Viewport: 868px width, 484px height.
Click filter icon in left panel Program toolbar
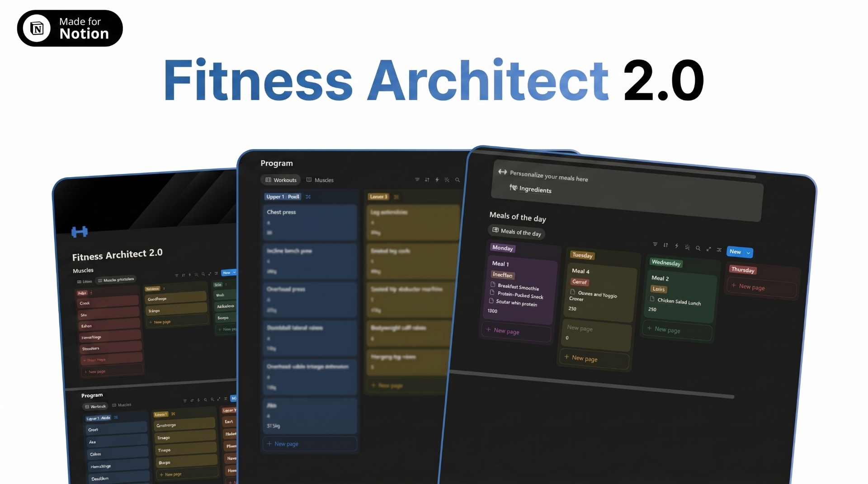point(185,401)
